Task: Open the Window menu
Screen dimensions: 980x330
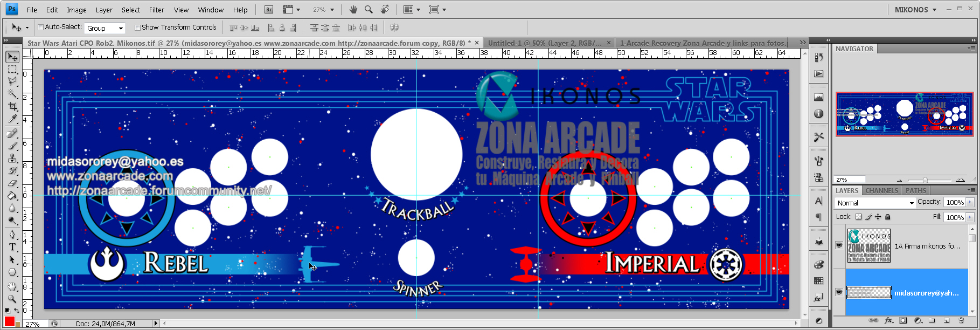Action: [211, 10]
